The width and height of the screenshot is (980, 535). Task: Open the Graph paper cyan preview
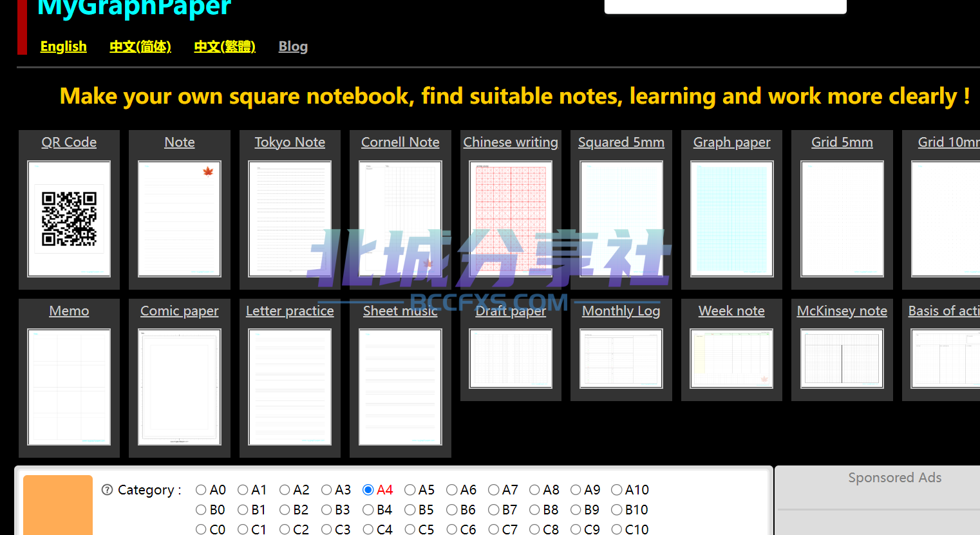tap(731, 219)
